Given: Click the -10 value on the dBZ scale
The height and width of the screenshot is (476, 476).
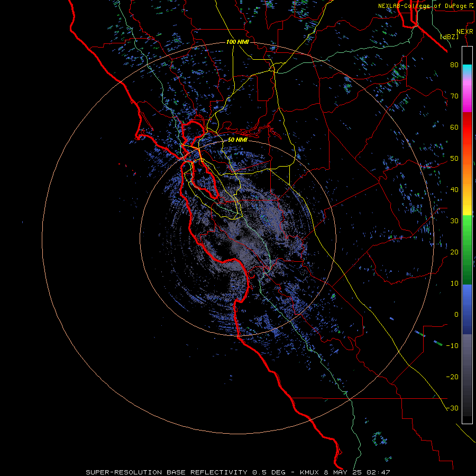Looking at the screenshot, I should tap(452, 346).
